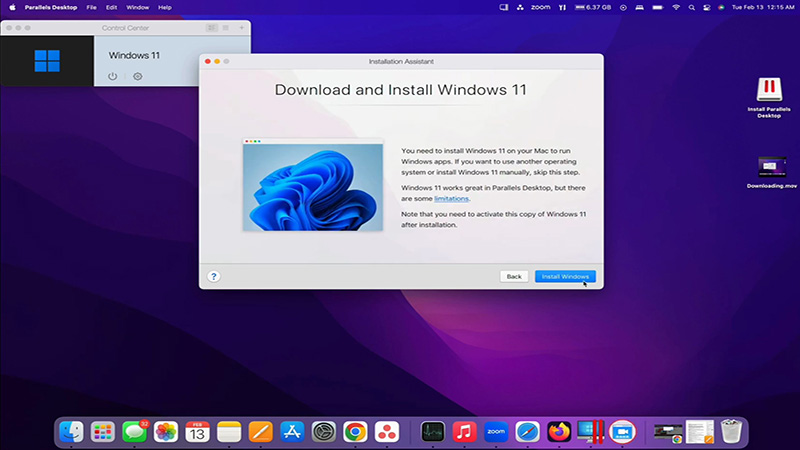Close the Installation Assistant window
The height and width of the screenshot is (450, 800).
coord(208,61)
